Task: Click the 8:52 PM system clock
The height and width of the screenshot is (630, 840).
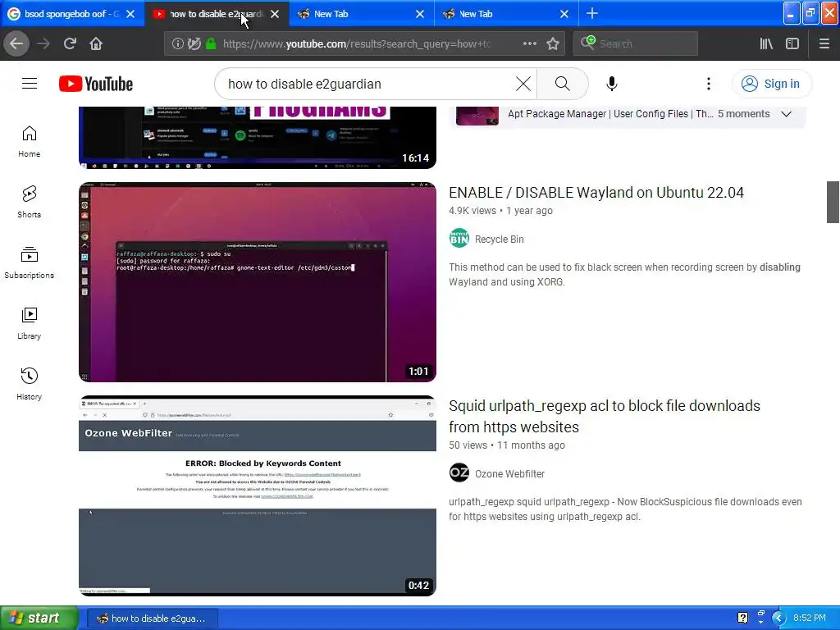Action: 810,618
